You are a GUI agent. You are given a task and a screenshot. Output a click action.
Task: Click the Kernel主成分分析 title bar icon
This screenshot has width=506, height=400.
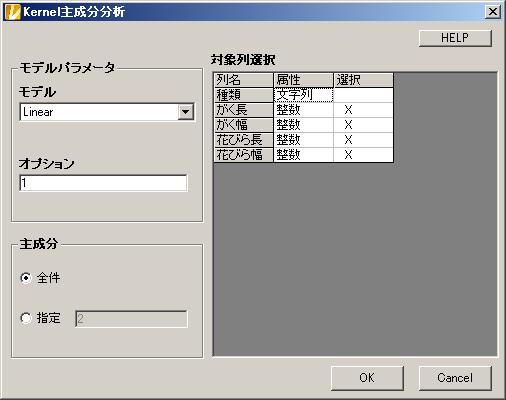[13, 12]
